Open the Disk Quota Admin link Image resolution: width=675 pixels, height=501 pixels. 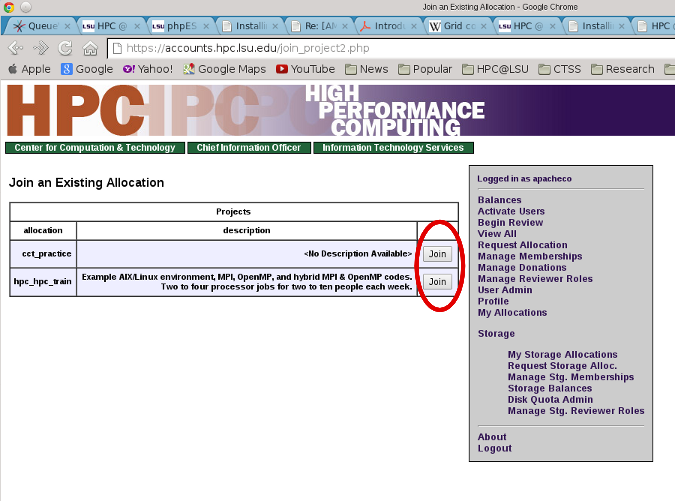click(550, 399)
